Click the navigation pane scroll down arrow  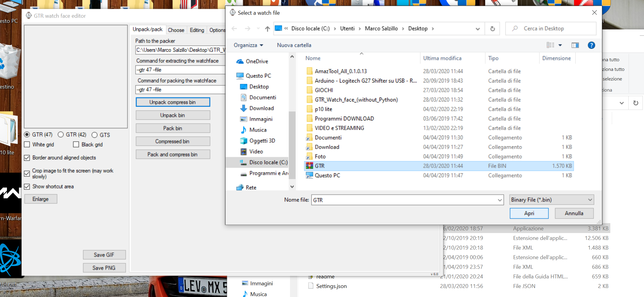292,187
